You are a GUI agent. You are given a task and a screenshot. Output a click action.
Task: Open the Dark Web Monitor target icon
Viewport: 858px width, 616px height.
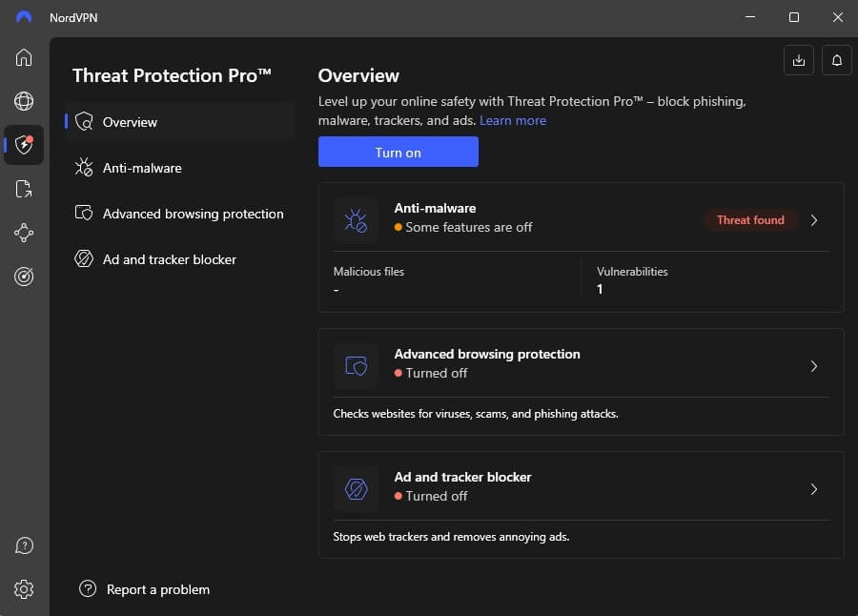[x=24, y=277]
